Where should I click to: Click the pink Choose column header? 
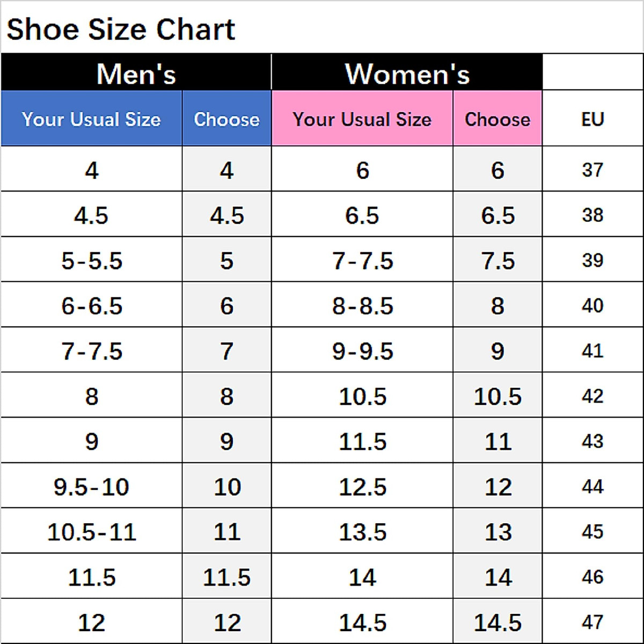(497, 119)
